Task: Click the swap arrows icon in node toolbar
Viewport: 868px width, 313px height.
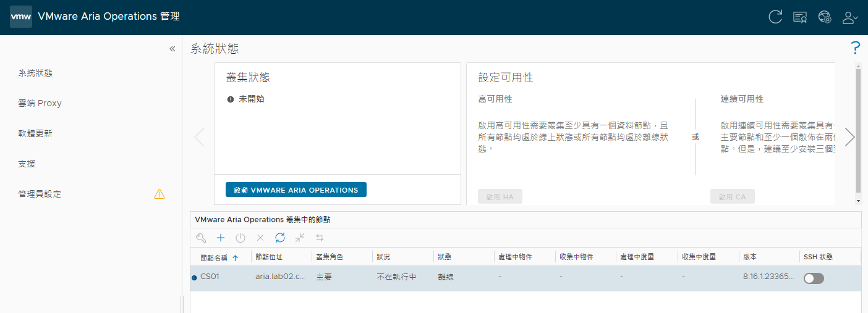Action: coord(320,238)
